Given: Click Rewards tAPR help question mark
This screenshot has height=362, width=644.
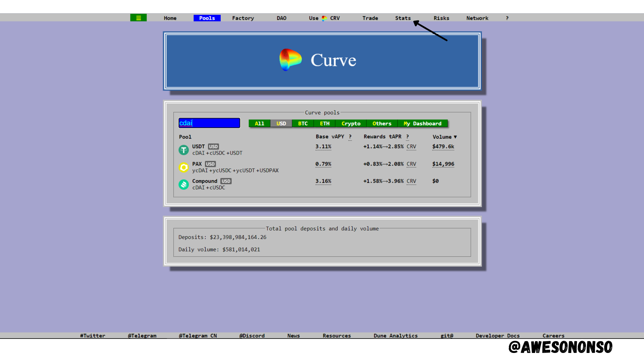Looking at the screenshot, I should (x=408, y=137).
